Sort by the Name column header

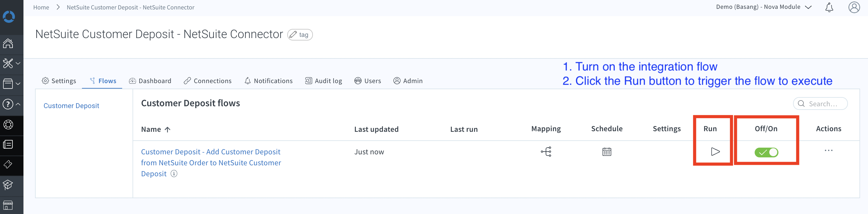pyautogui.click(x=151, y=130)
